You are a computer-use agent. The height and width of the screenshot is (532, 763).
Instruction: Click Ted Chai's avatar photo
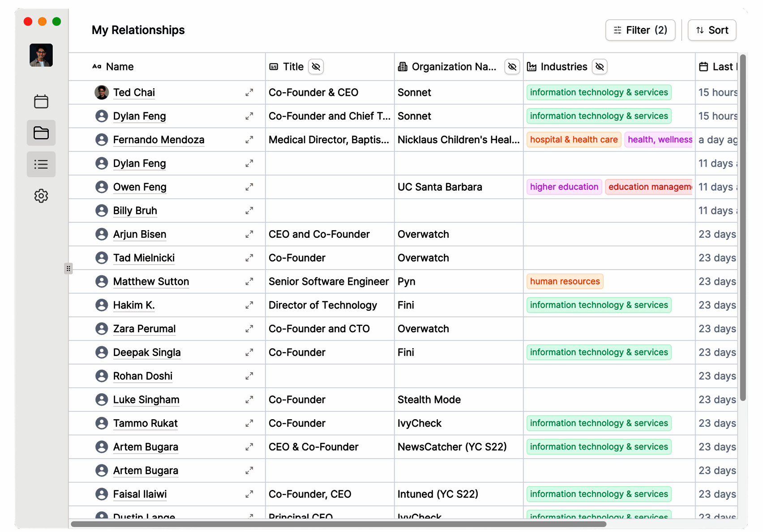coord(102,93)
